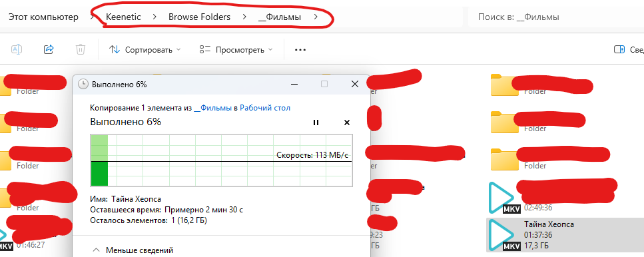The image size is (644, 257).
Task: Expand the chevron after Keenetic breadcrumb
Action: 155,17
